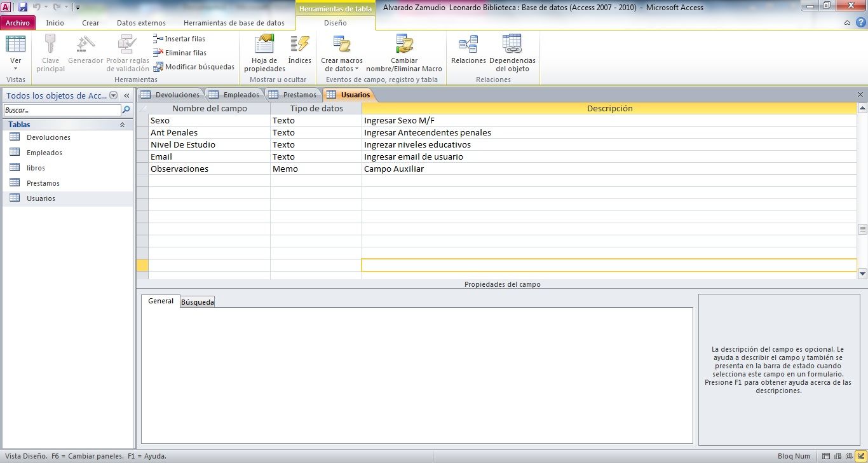Open the Datos externos tab

pyautogui.click(x=141, y=23)
